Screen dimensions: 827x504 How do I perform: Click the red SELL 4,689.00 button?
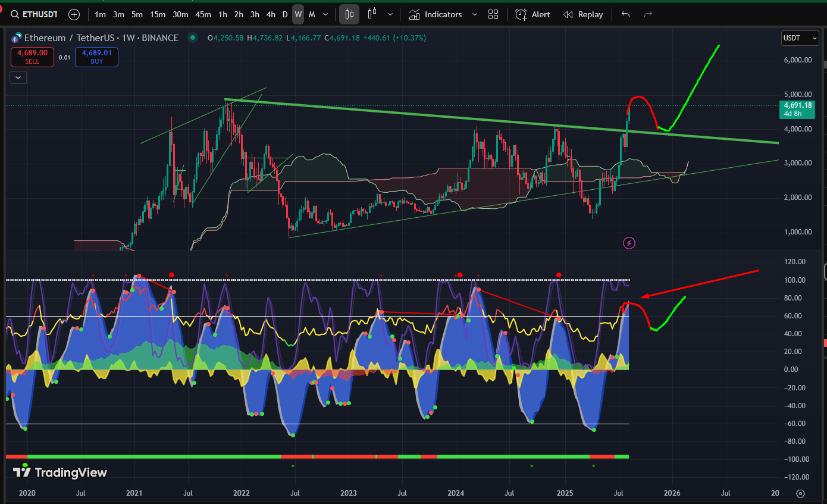click(32, 57)
